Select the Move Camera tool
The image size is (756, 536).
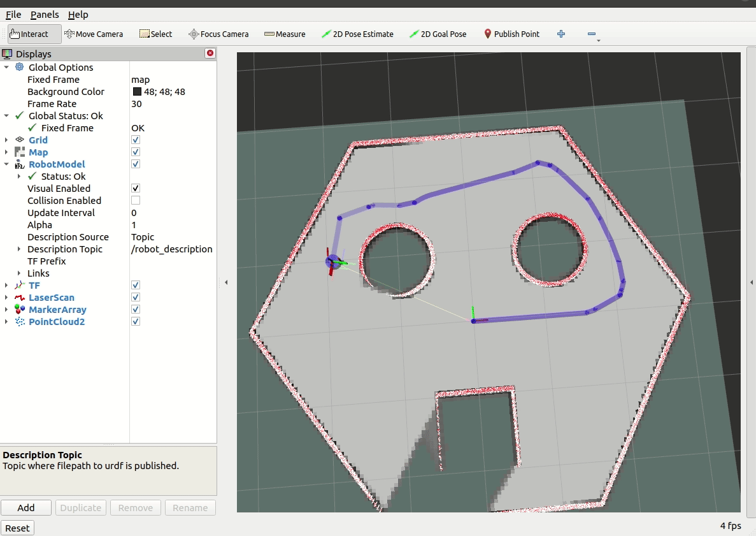[x=94, y=34]
